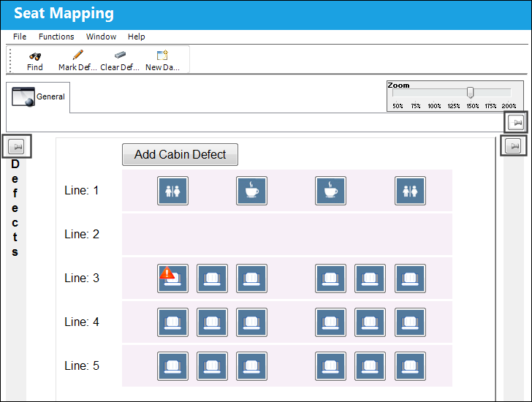Click the Line: 5 row label

[82, 365]
